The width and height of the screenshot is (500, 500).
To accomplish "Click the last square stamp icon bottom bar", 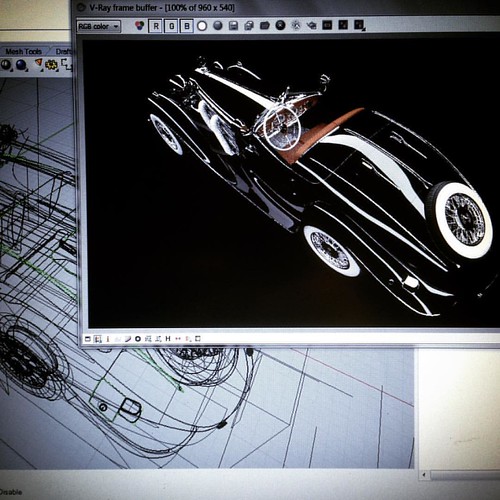I will [x=198, y=339].
